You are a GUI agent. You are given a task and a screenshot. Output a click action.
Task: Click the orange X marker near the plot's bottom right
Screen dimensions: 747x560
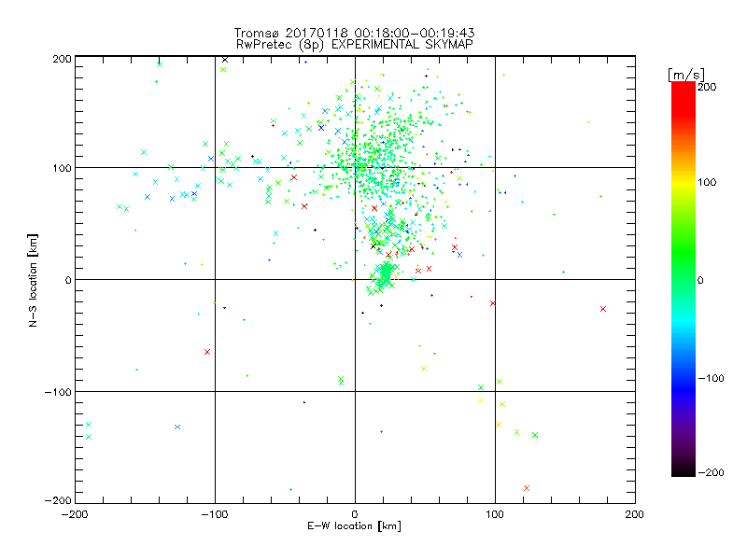(x=527, y=488)
